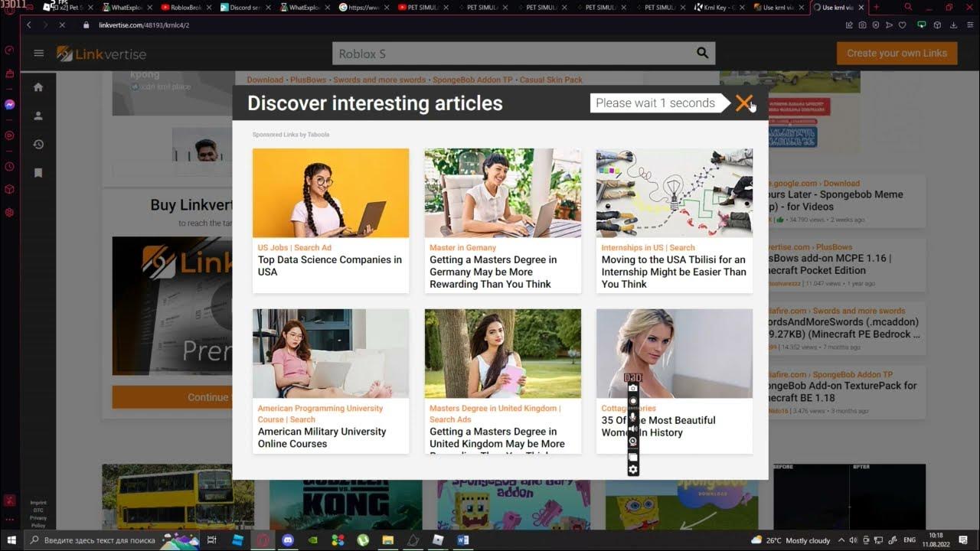Open the Windows Start menu
The image size is (980, 551).
click(11, 540)
